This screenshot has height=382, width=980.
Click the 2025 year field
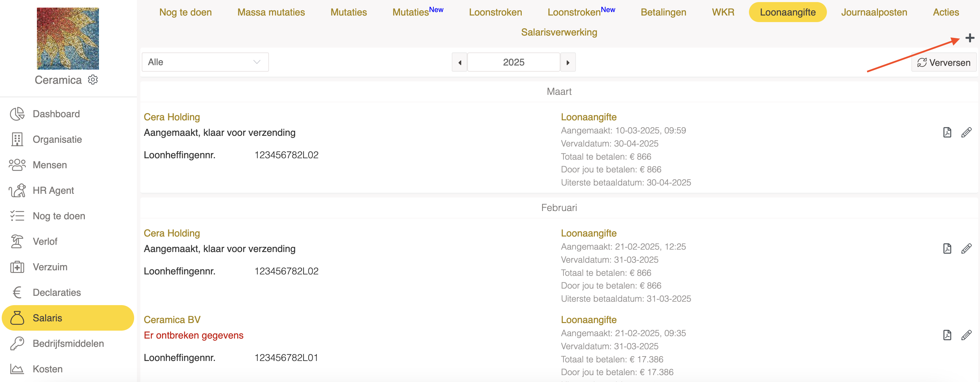tap(513, 62)
